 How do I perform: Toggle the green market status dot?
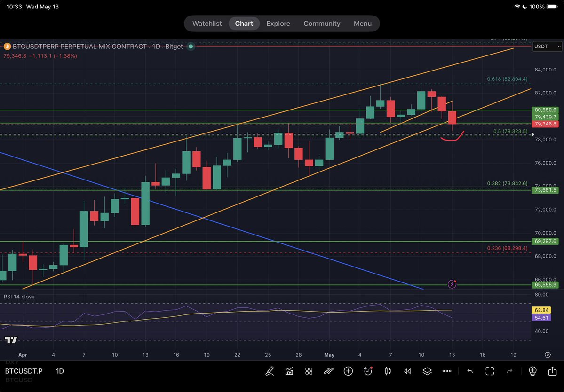191,47
